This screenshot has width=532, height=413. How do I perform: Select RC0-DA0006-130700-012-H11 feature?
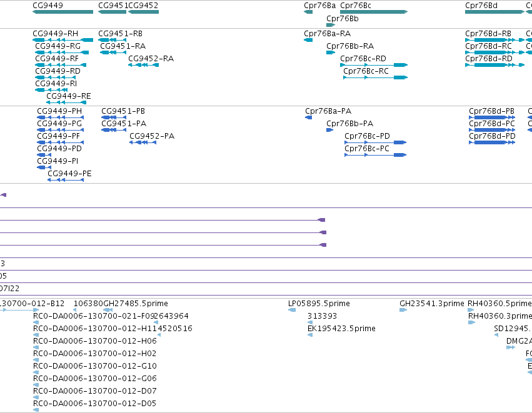click(94, 329)
